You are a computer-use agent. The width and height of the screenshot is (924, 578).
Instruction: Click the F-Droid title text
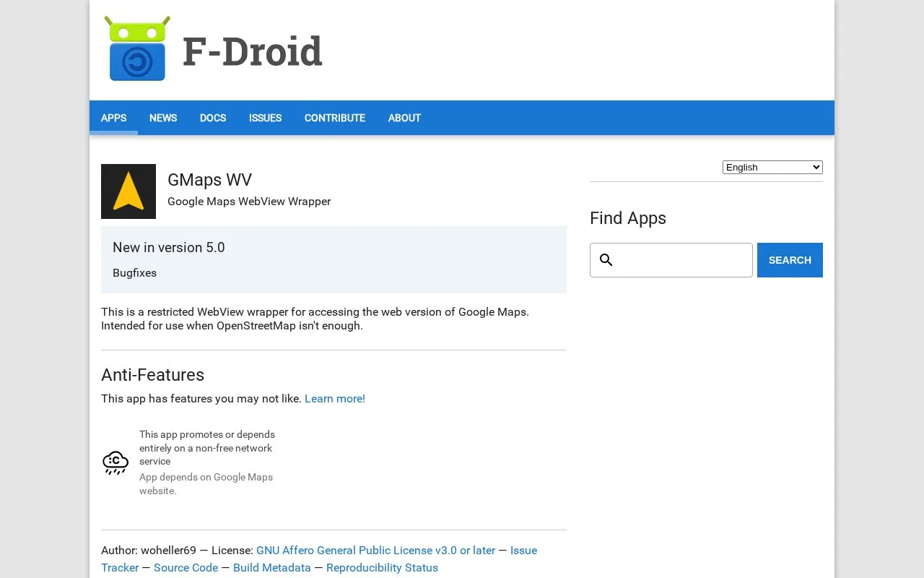click(252, 51)
